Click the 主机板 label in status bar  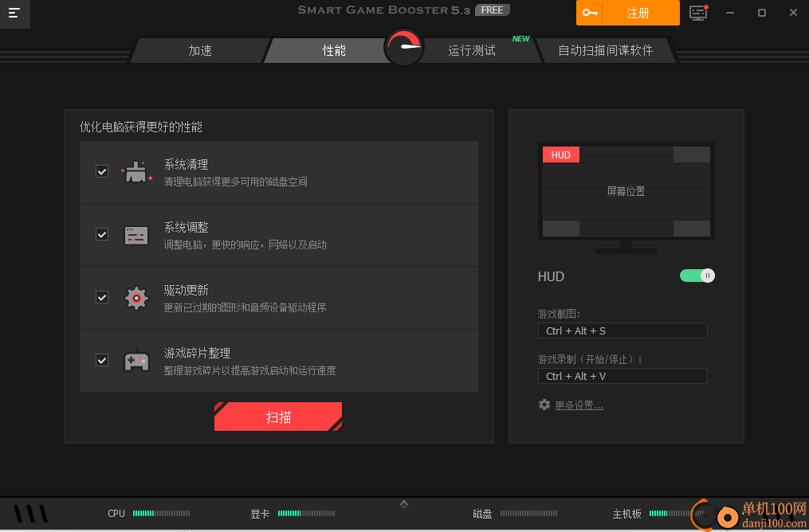(626, 514)
